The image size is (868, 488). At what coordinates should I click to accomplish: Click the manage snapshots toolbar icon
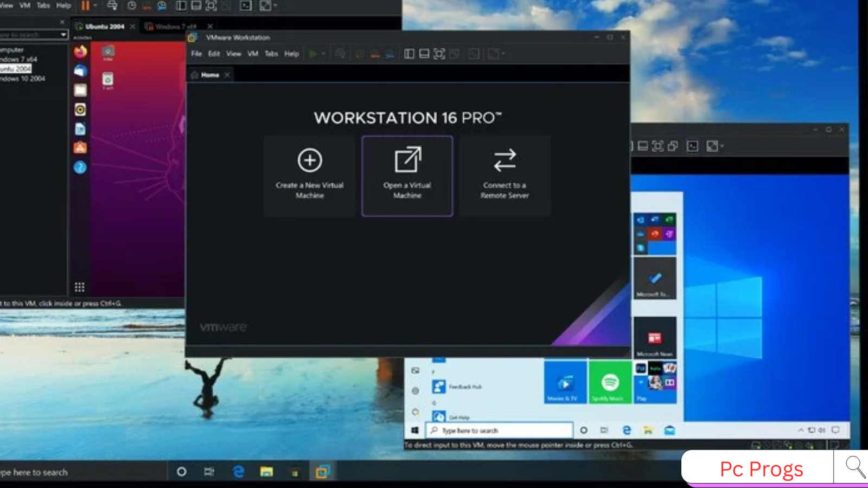390,54
